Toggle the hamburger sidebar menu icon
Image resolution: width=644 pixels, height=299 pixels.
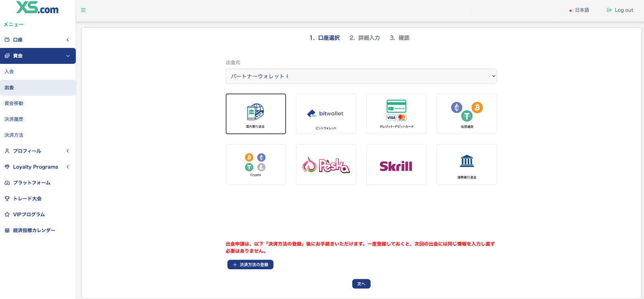[x=83, y=10]
